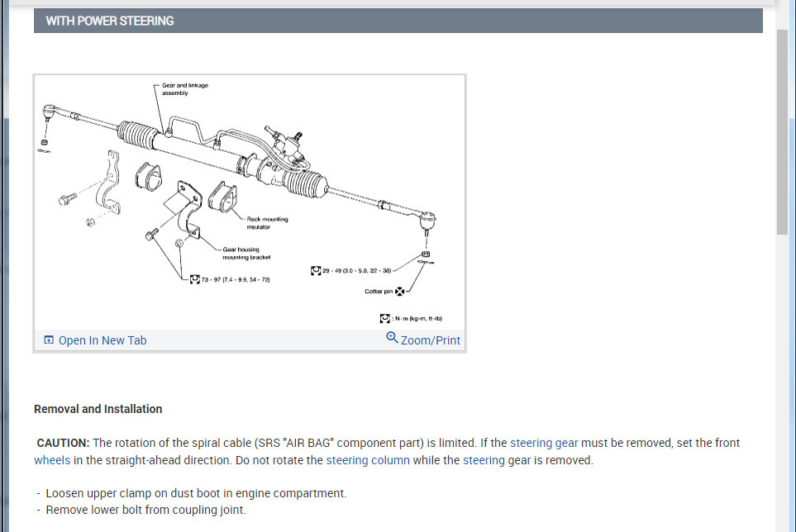Click the With Power Steering header bar
This screenshot has height=532, width=796.
coord(398,21)
